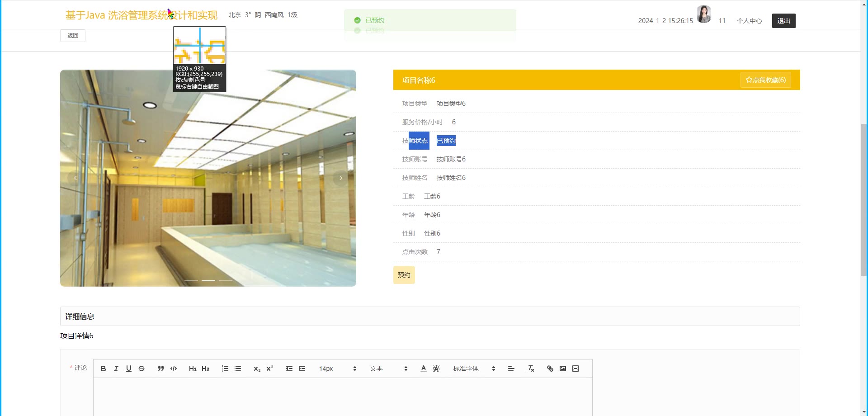868x416 pixels.
Task: Pick the text color swatch in the editor
Action: point(424,369)
